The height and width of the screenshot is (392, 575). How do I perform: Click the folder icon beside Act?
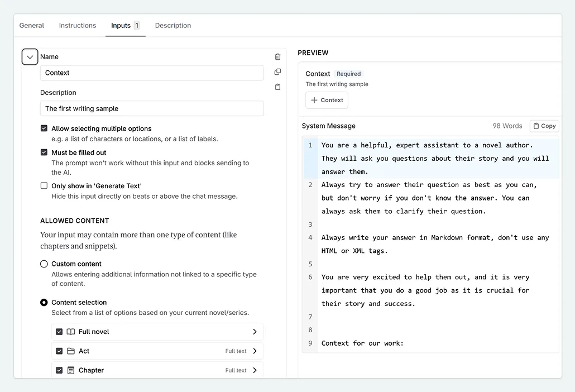[x=70, y=351]
